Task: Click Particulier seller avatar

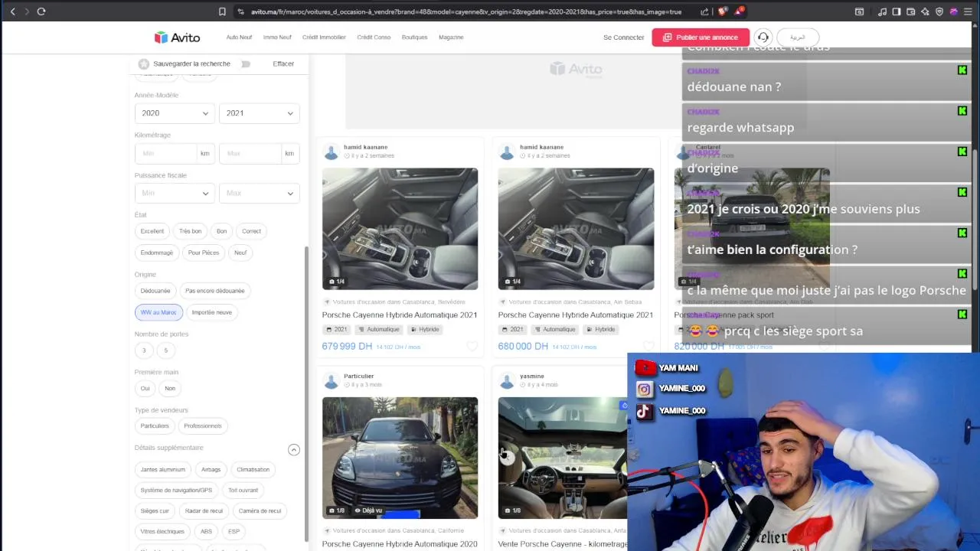Action: tap(331, 380)
